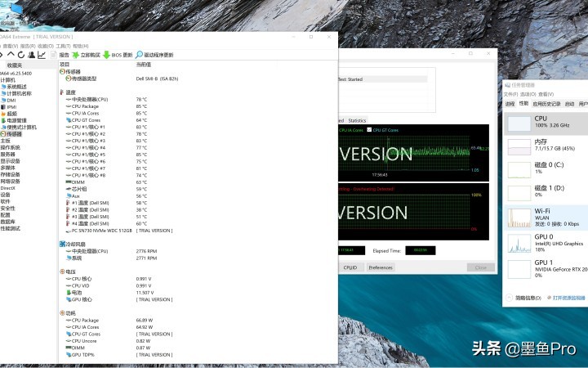Open the line-graph icon in AIDA64 toolbar
The image size is (588, 368).
[42, 55]
